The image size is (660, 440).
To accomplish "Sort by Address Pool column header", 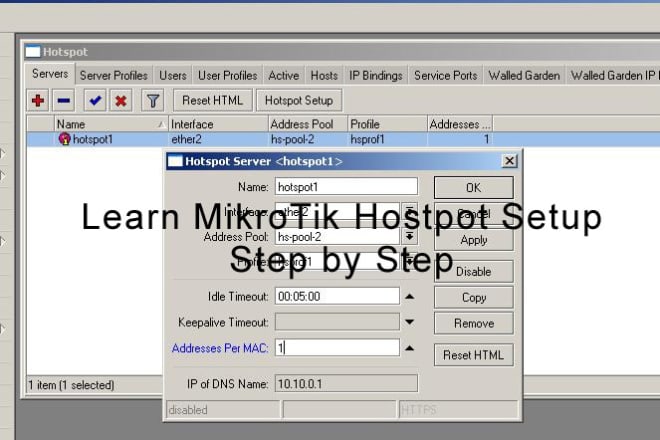I will [308, 124].
